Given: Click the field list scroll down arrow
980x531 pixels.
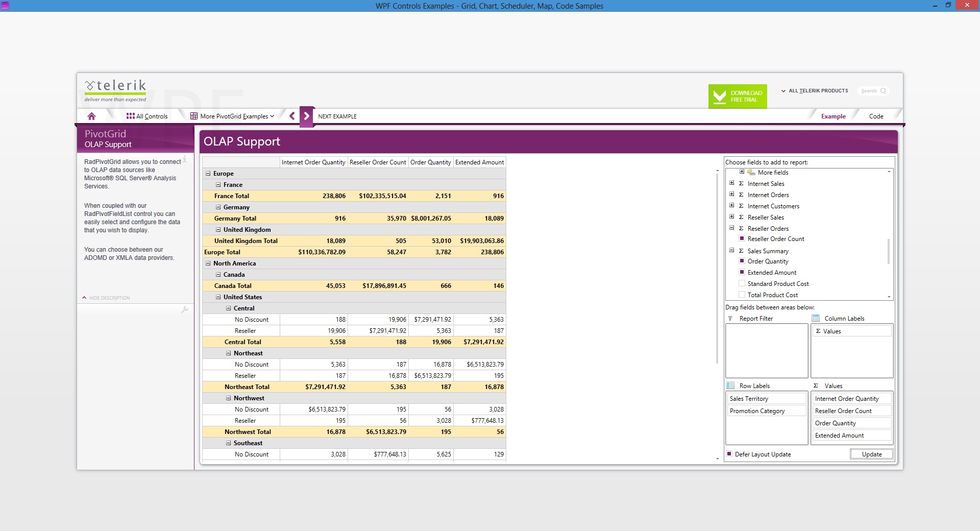Looking at the screenshot, I should [x=889, y=297].
